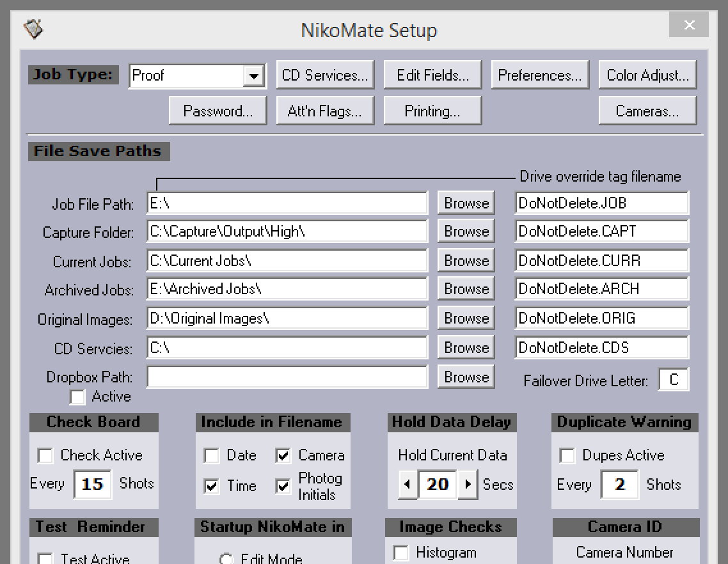Enable the Dupes Active checkbox
This screenshot has height=564, width=728.
pos(567,456)
